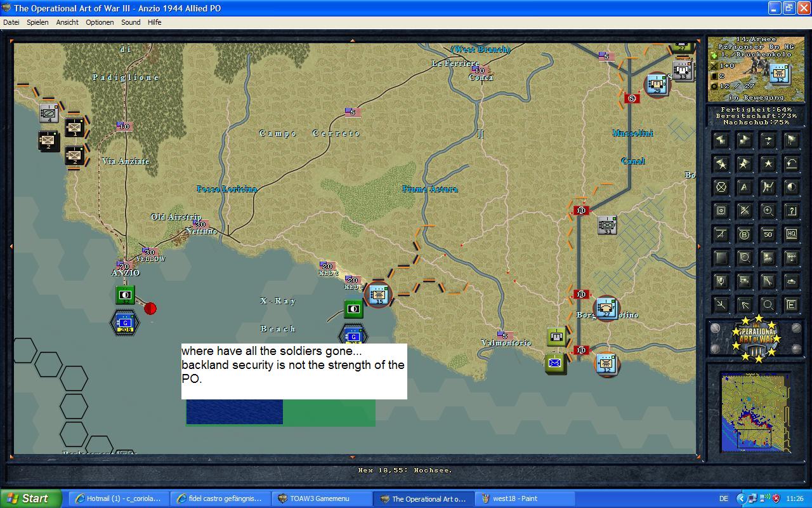Switch to the Hotmail taskbar window
The width and height of the screenshot is (812, 508).
[x=118, y=498]
